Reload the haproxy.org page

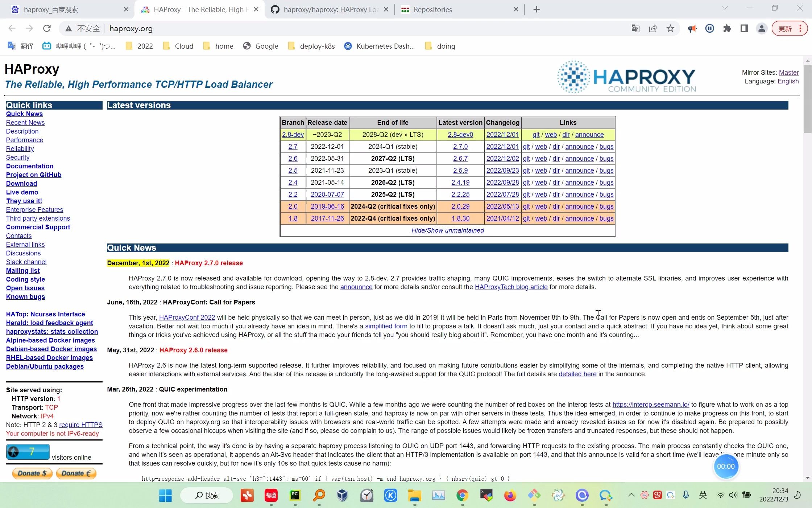[47, 28]
